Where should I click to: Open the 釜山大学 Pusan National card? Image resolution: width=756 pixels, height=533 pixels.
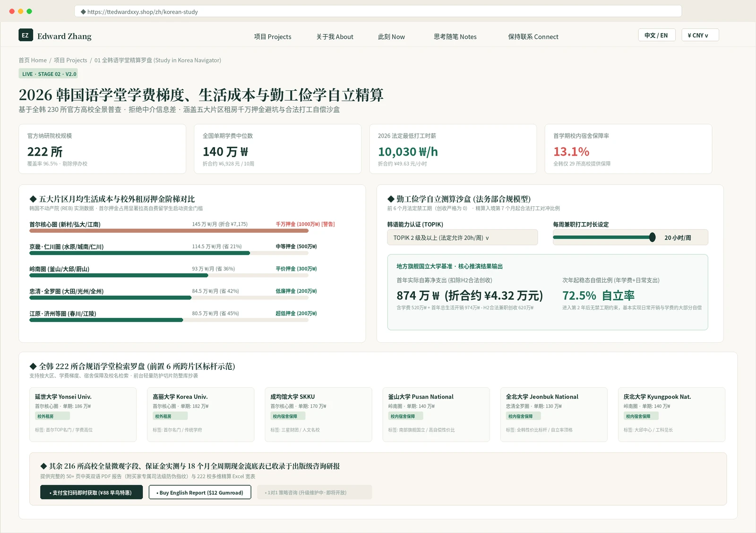436,414
